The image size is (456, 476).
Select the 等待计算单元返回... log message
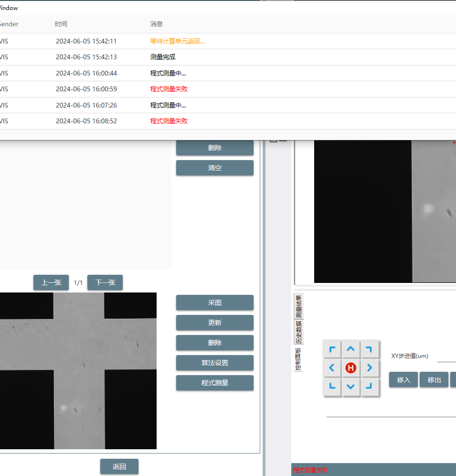pos(177,41)
